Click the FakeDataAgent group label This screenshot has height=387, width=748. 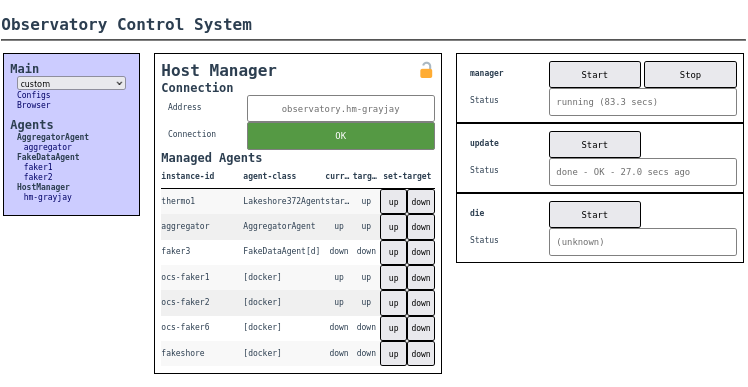(48, 157)
